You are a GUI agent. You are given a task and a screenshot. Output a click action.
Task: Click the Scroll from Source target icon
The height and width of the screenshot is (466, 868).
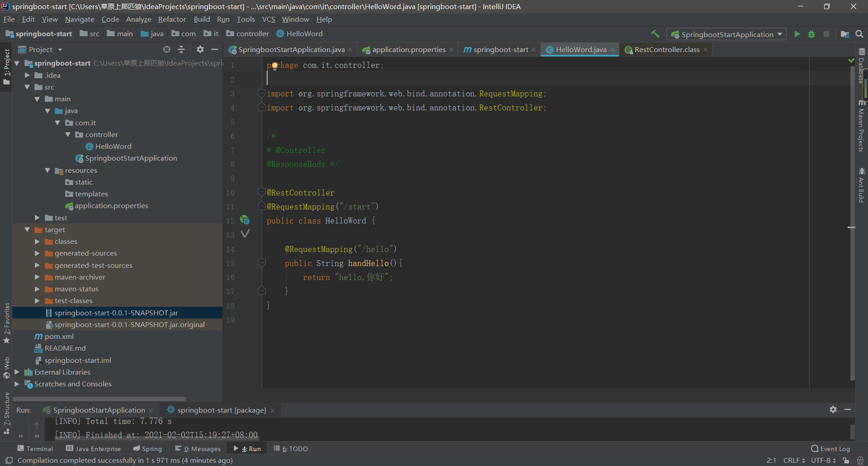[167, 49]
